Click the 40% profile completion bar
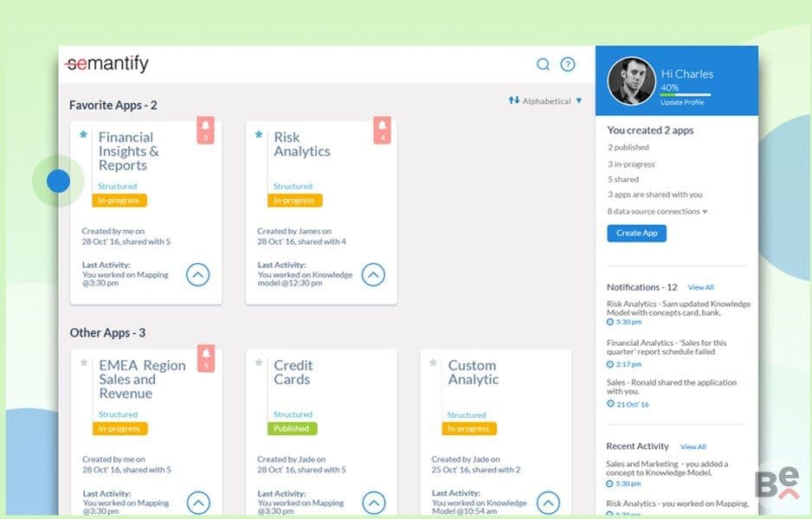Image resolution: width=812 pixels, height=519 pixels. (686, 94)
